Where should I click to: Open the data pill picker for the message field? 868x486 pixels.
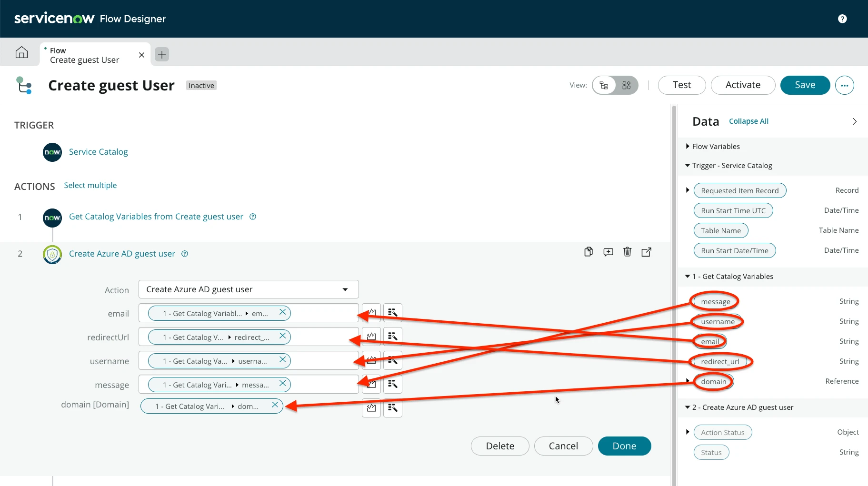392,384
